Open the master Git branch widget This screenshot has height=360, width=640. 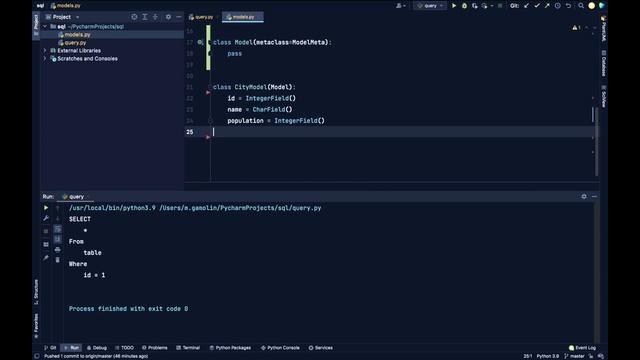click(x=575, y=356)
